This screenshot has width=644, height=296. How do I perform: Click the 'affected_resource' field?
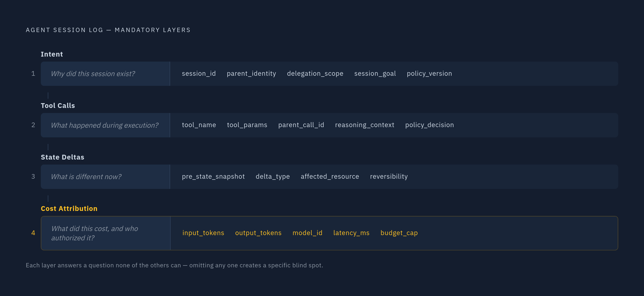tap(330, 176)
